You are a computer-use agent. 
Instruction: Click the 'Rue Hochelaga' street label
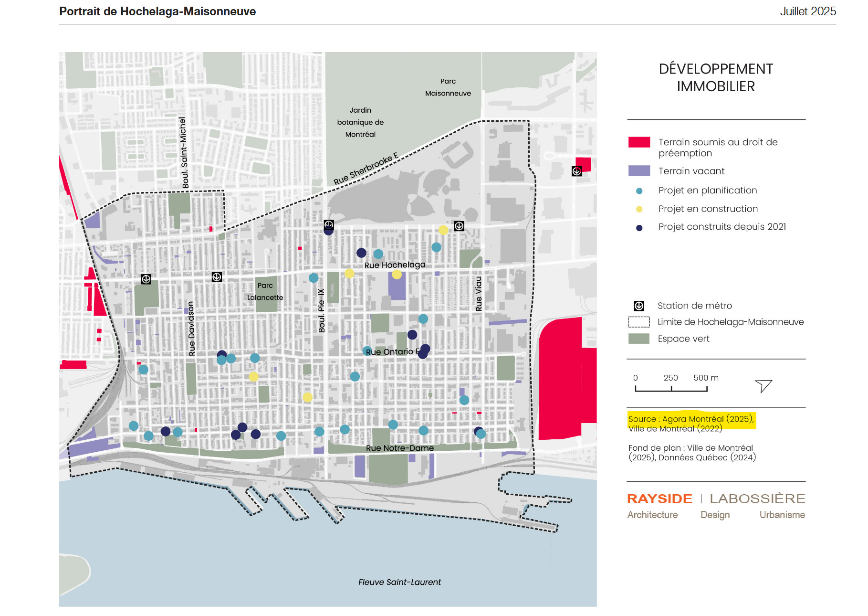pyautogui.click(x=395, y=265)
